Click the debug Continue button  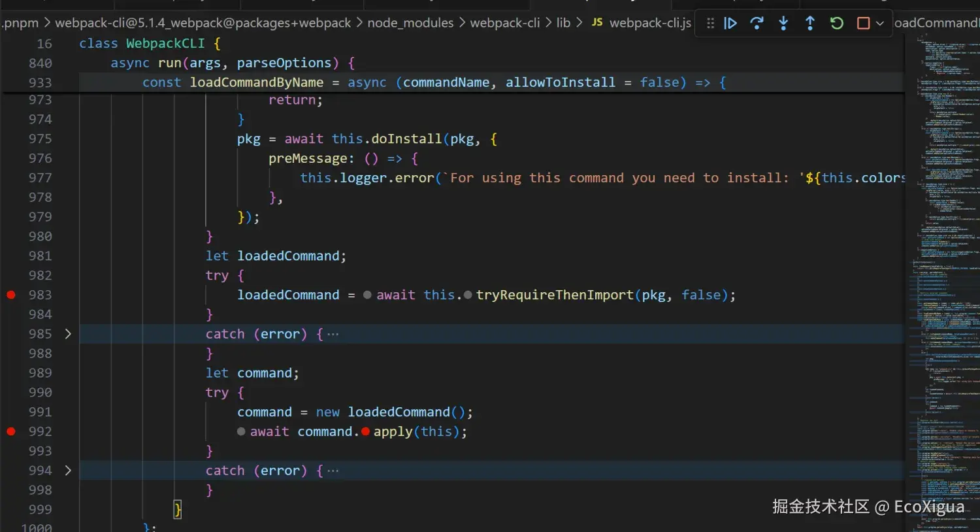pos(730,24)
